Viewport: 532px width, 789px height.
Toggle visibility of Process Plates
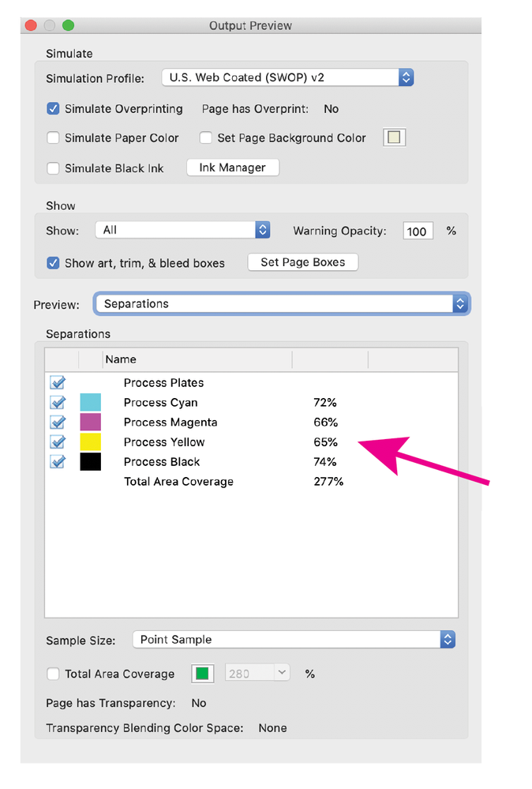point(58,383)
